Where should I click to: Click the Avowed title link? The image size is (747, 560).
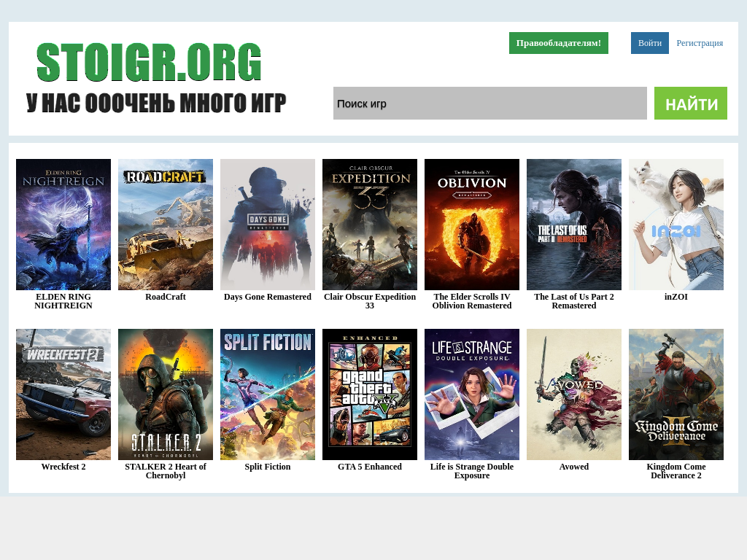[574, 467]
